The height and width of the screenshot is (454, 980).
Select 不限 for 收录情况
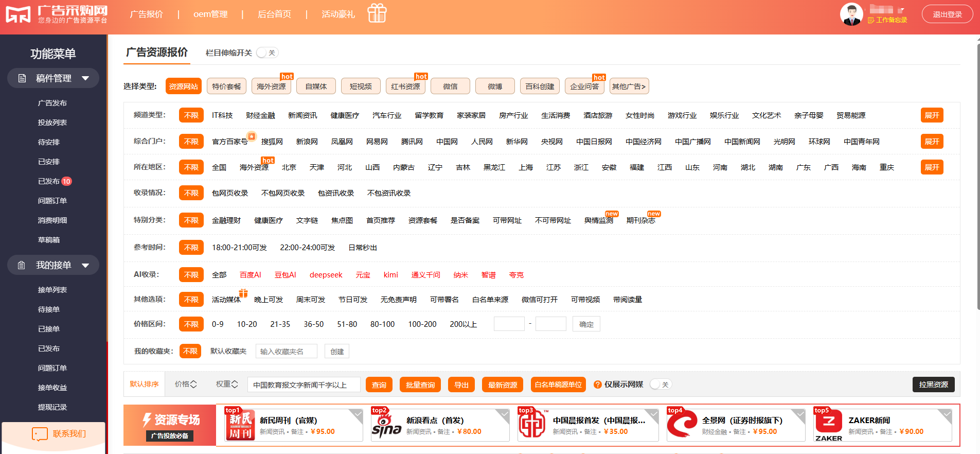(191, 193)
